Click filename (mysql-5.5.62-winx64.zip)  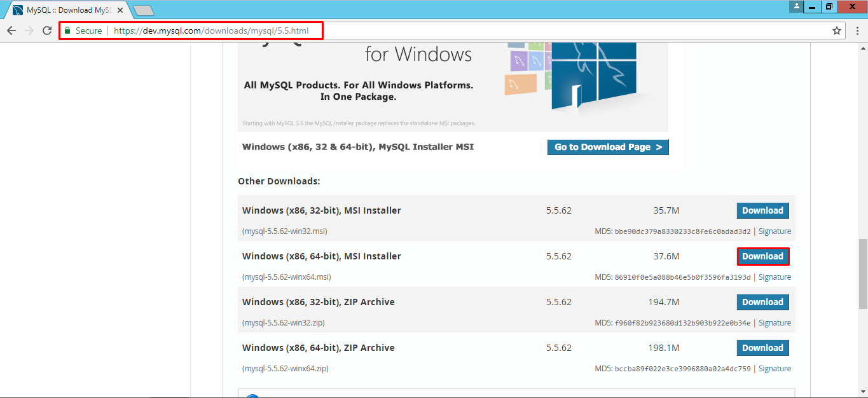[x=286, y=369]
